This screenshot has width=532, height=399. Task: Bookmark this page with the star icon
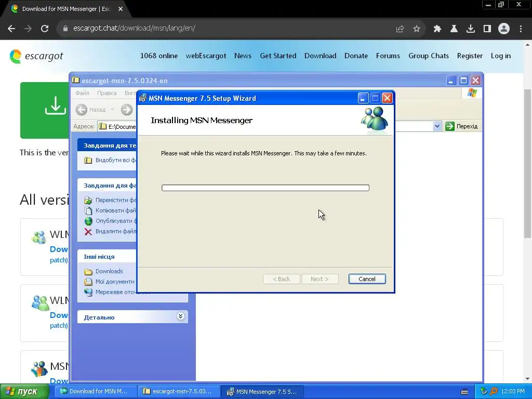(417, 29)
